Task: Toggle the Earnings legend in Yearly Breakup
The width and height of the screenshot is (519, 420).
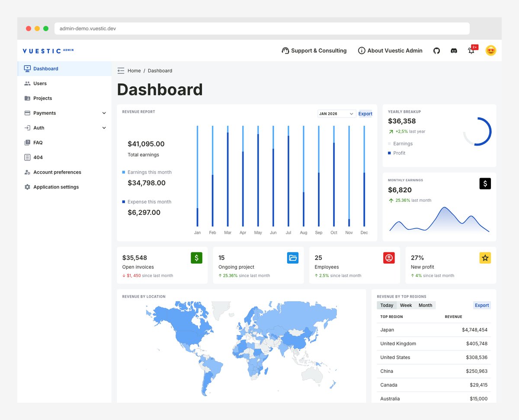Action: click(x=399, y=143)
